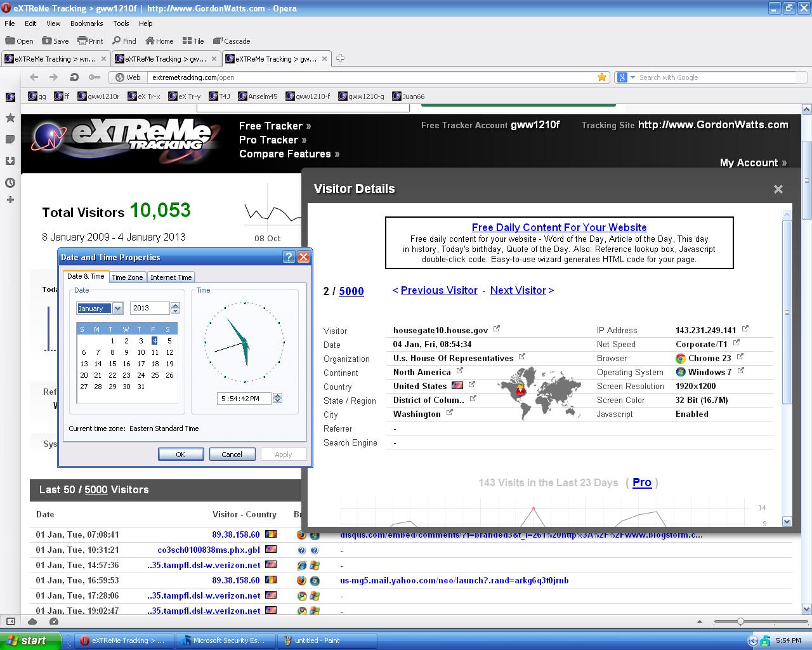
Task: Go to the Home page
Action: 159,41
